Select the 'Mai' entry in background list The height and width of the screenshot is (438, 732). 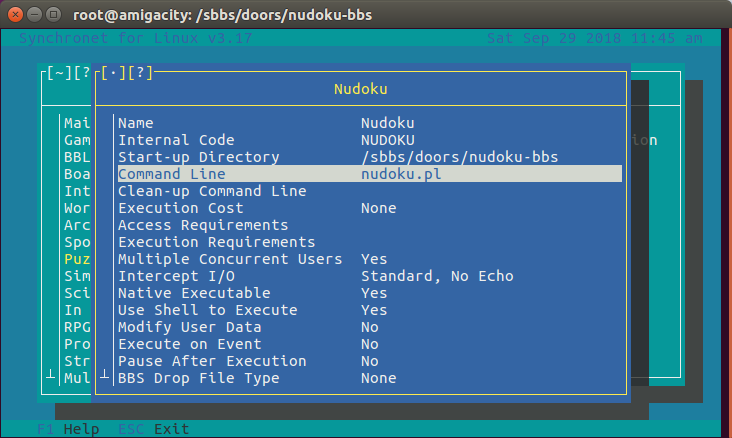(77, 123)
